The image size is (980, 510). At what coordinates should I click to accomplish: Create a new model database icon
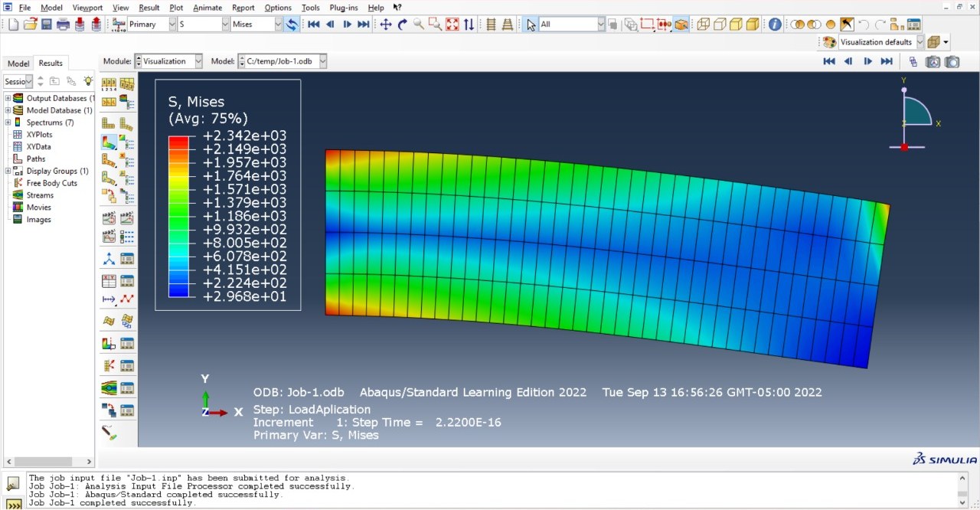pos(13,25)
